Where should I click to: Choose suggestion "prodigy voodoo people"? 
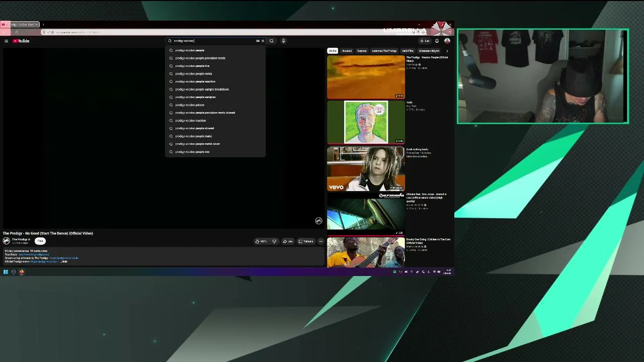pos(215,50)
